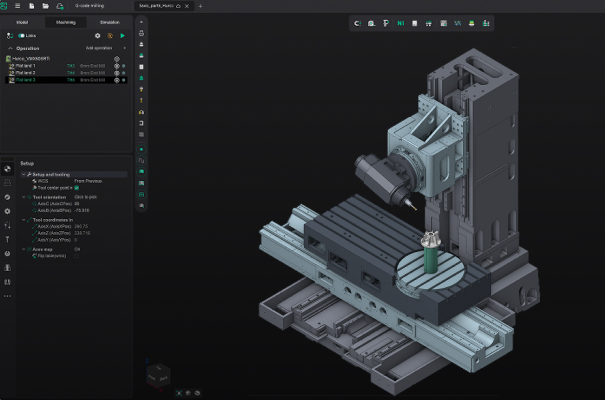This screenshot has width=605, height=400.
Task: Click the ellipsis more icon in left sidebar
Action: (8, 296)
